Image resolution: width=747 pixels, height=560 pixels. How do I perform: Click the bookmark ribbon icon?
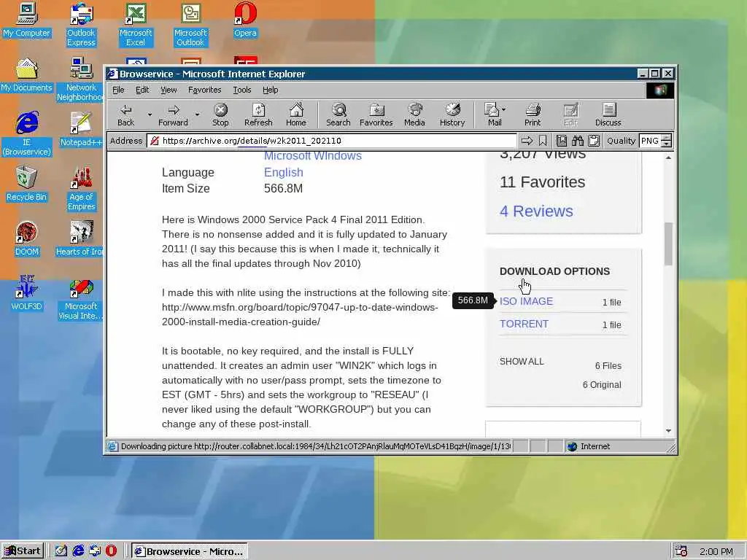click(543, 141)
